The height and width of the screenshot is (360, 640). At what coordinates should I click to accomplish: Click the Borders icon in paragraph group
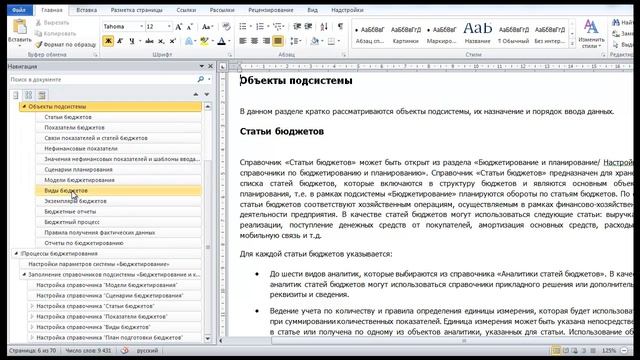tap(331, 41)
